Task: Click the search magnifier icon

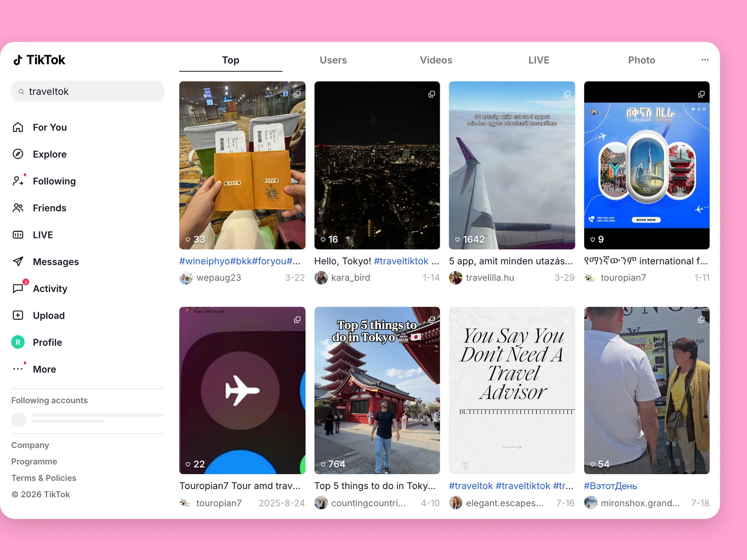Action: 21,92
